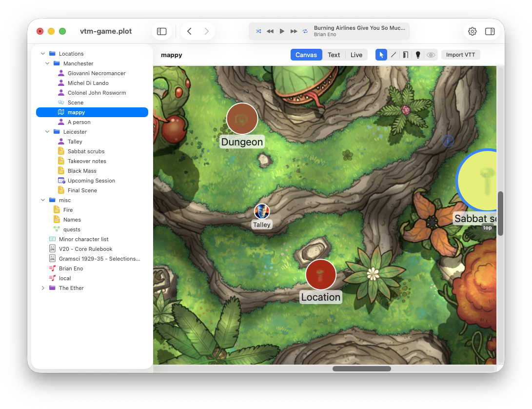This screenshot has height=409, width=532.
Task: Toggle repeat in the music player
Action: coord(305,31)
